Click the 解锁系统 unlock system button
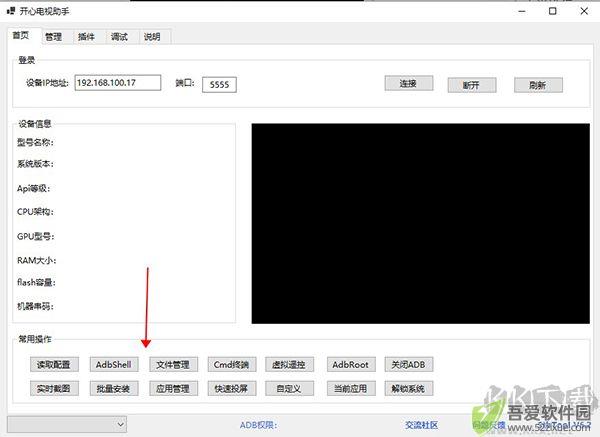Image resolution: width=600 pixels, height=437 pixels. pos(409,389)
